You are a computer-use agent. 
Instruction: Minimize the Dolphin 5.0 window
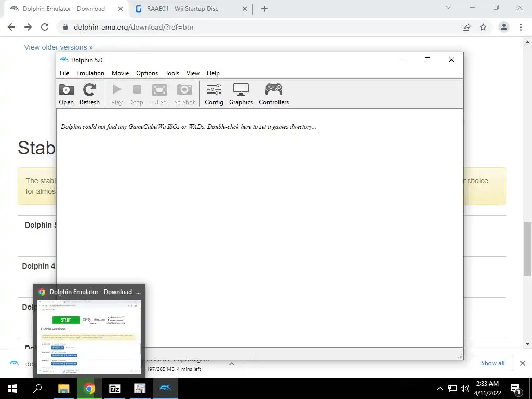pos(404,60)
